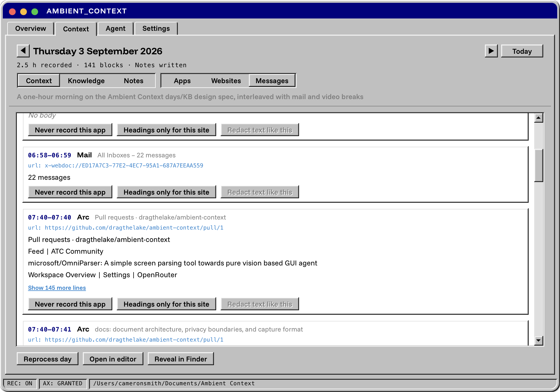Click Reprocess day

(47, 359)
